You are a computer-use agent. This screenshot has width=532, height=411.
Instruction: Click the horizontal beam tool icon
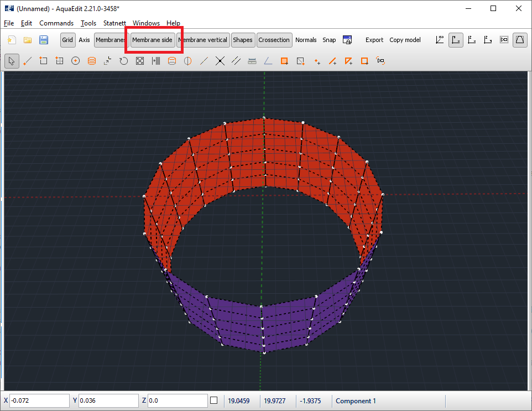[x=252, y=61]
